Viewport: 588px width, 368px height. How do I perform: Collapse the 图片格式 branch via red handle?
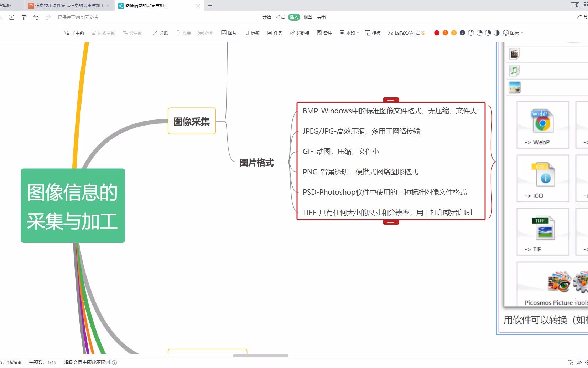(390, 100)
